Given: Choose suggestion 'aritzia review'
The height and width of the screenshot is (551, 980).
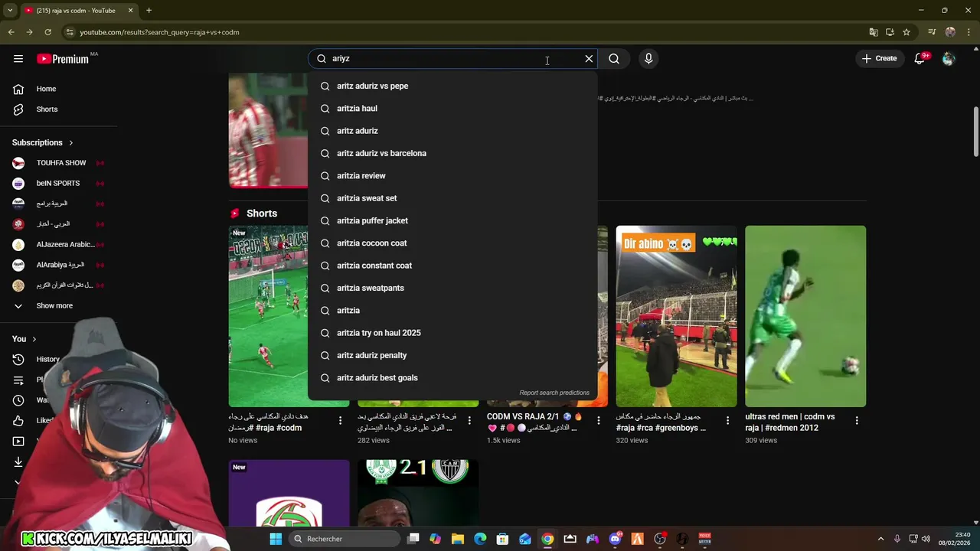Looking at the screenshot, I should pyautogui.click(x=452, y=175).
